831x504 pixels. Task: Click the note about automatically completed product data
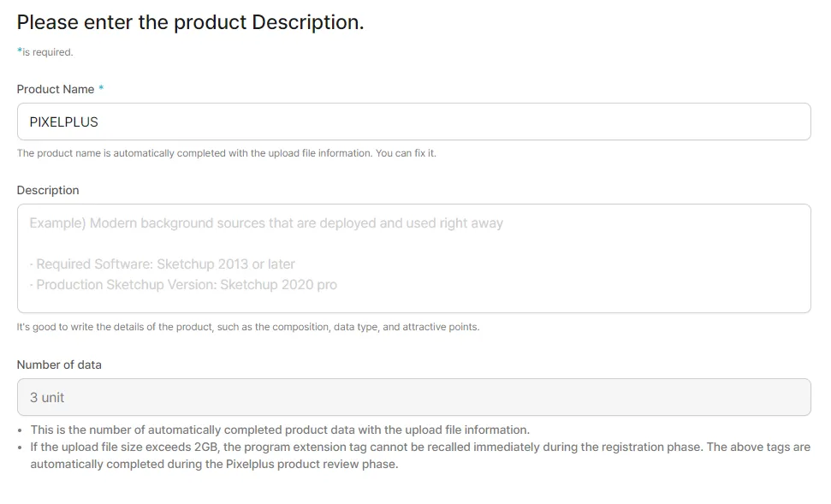280,430
